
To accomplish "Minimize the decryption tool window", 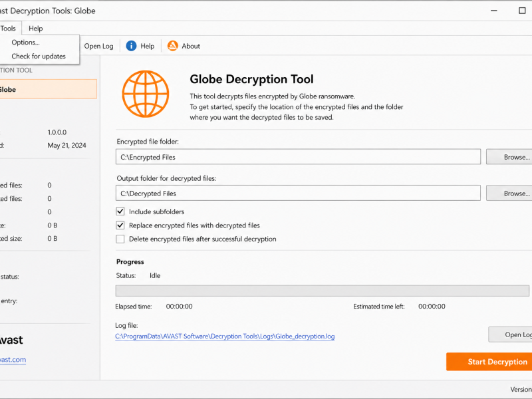I will tap(494, 11).
